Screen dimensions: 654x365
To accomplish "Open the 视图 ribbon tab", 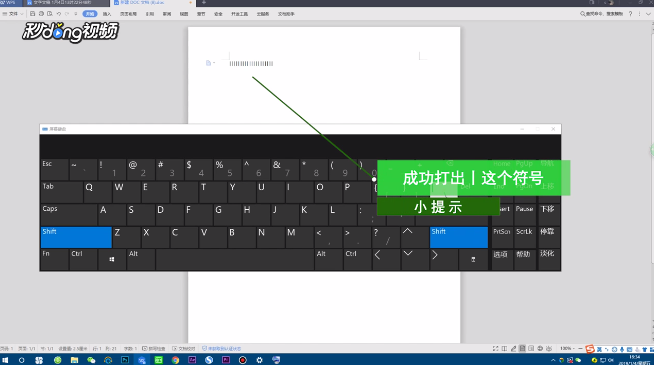I will (x=184, y=14).
